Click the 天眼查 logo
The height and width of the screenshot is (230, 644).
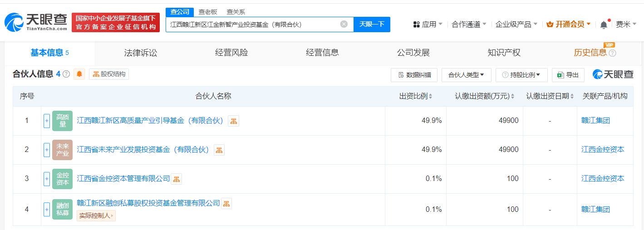(x=36, y=22)
